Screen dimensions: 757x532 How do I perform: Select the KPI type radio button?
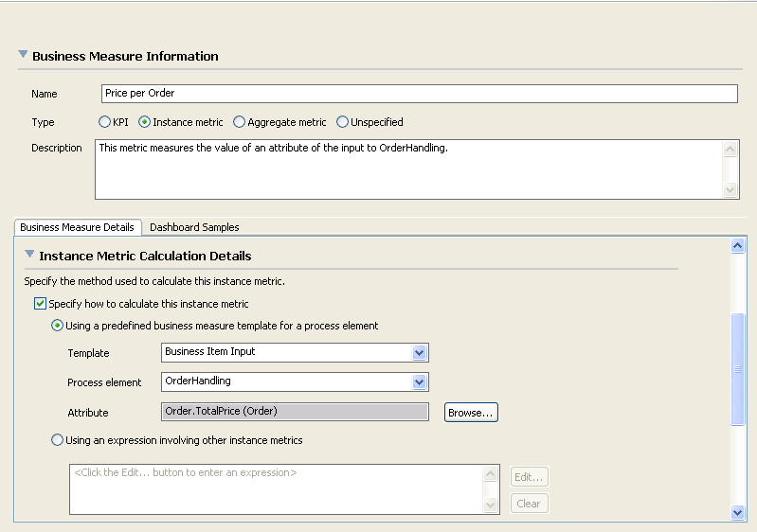pyautogui.click(x=104, y=122)
